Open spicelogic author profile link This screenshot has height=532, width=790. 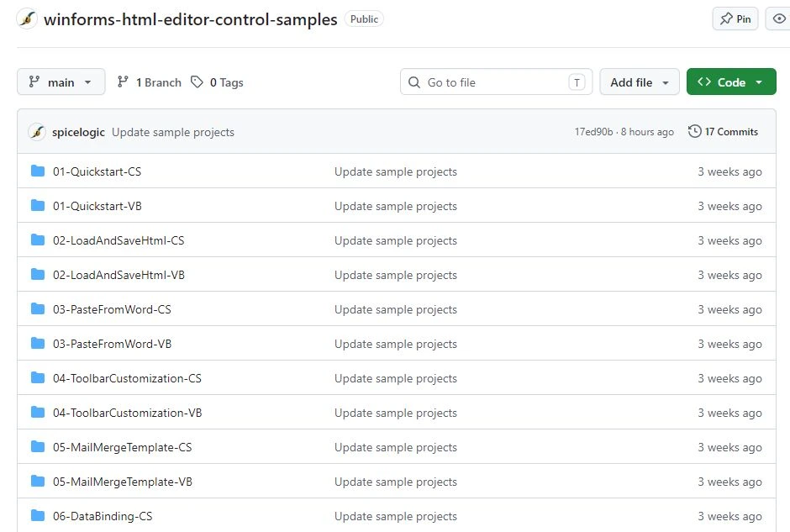(x=78, y=132)
